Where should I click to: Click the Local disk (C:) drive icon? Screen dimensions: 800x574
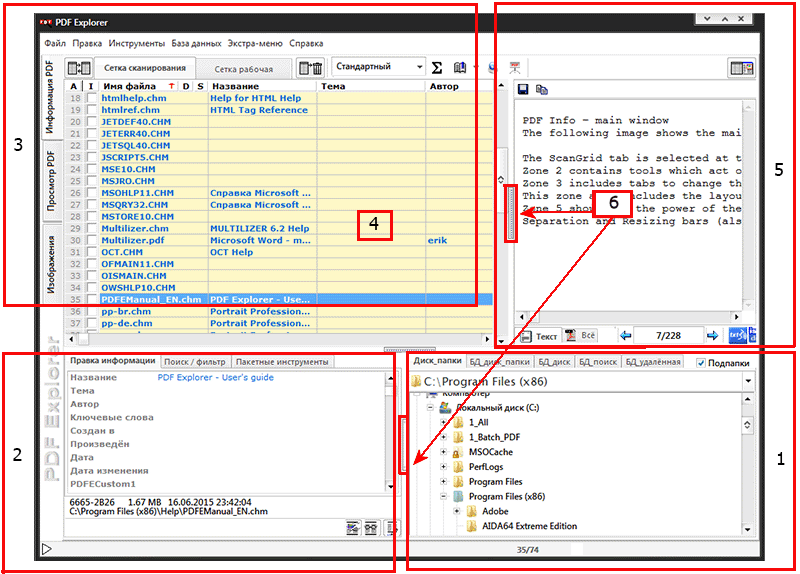(445, 407)
